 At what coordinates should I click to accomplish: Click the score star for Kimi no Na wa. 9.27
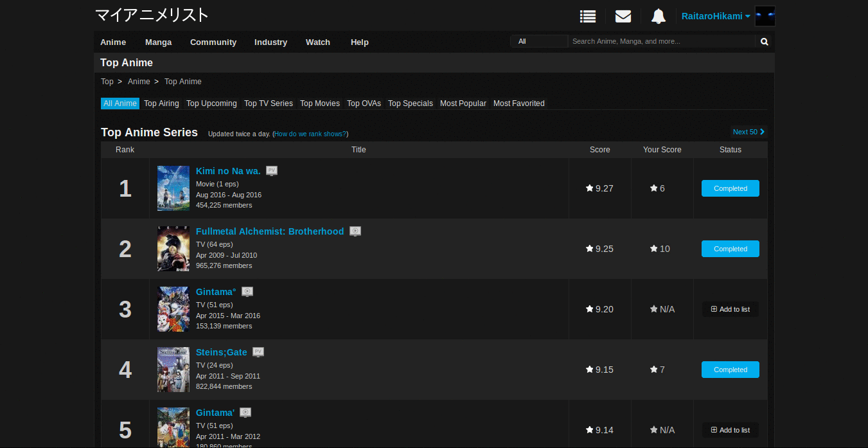click(x=590, y=188)
